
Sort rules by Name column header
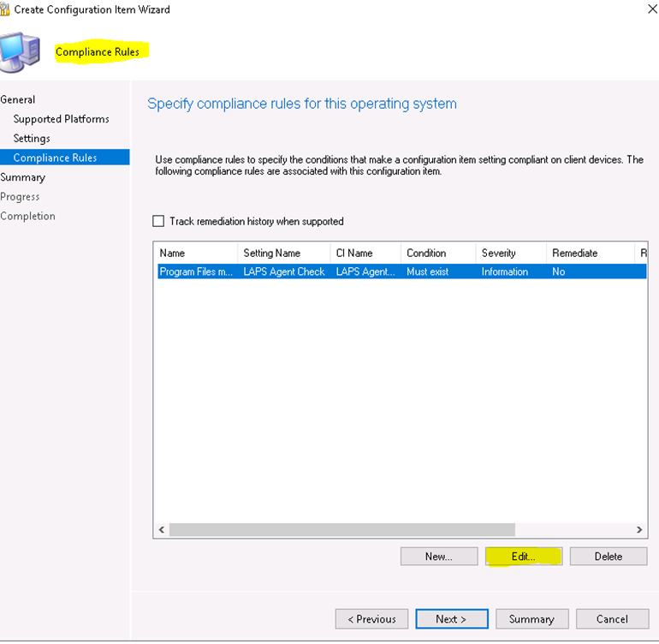pyautogui.click(x=196, y=253)
